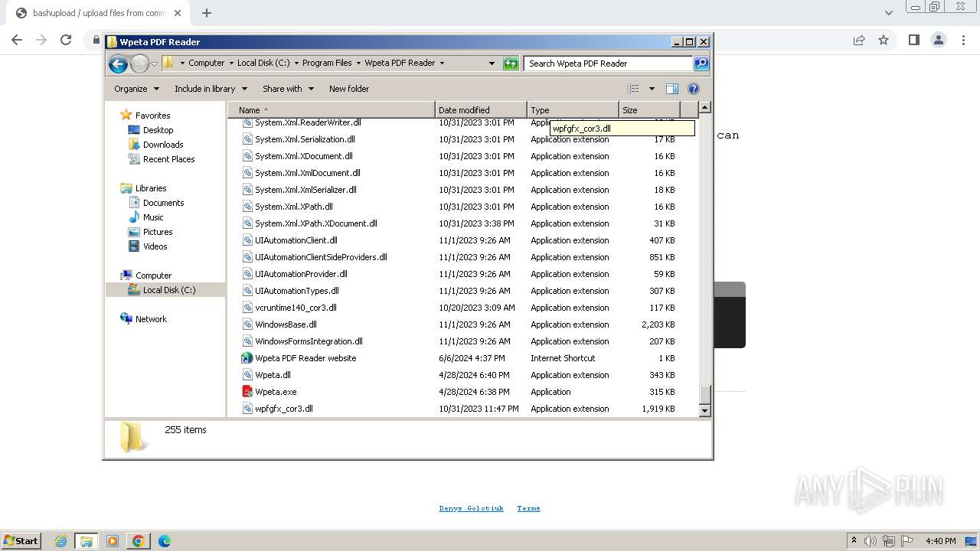Screen dimensions: 980x551
Task: Click Chrome's reload page icon
Action: click(66, 40)
